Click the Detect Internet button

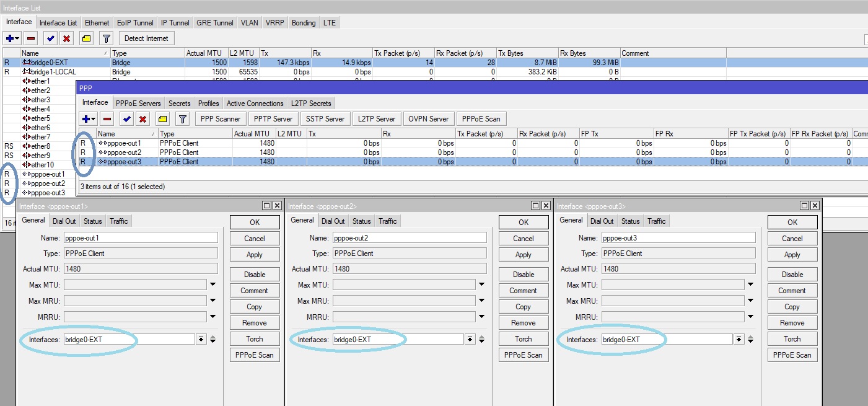click(146, 38)
